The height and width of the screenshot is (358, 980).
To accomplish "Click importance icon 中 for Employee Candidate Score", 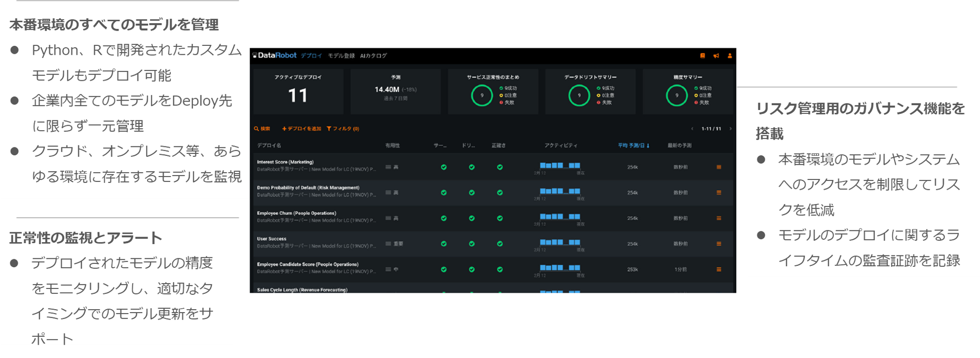I will point(388,270).
